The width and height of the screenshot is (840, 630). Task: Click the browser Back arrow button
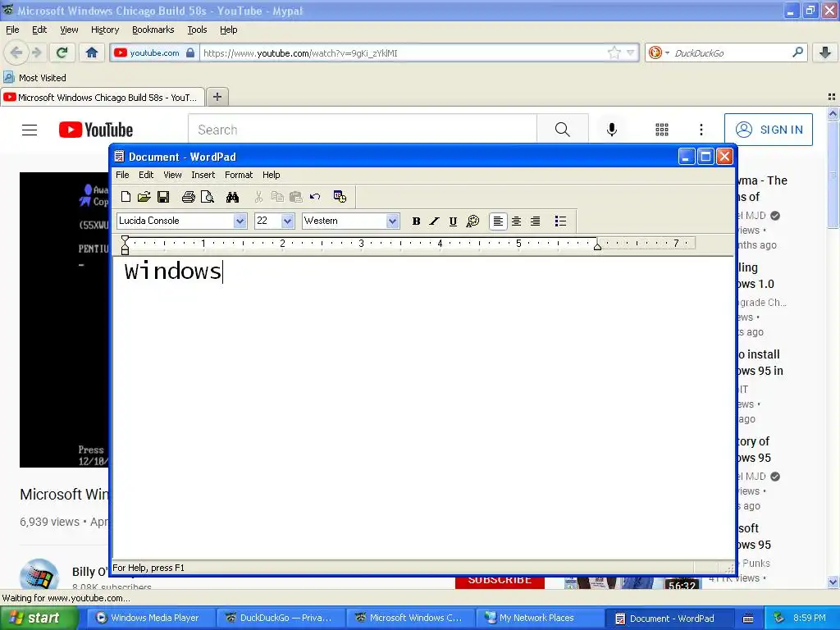pos(16,52)
